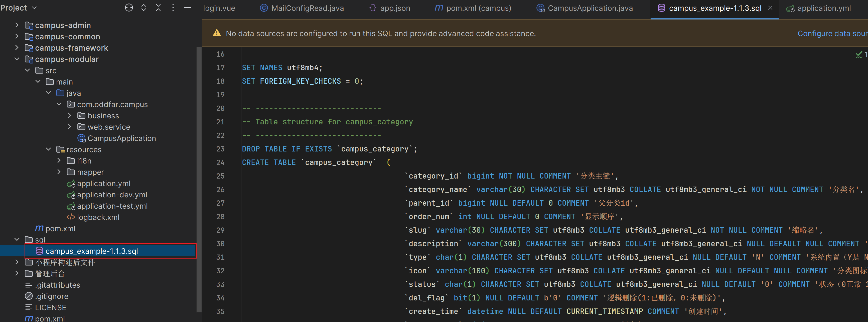Select application-dev.yml file
This screenshot has width=868, height=322.
pos(112,195)
